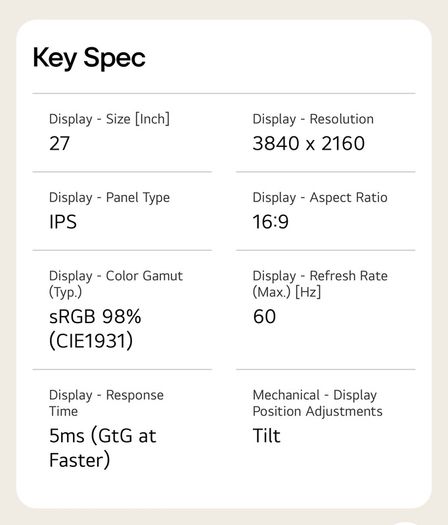Click the (Max.) [Hz] text

click(287, 292)
